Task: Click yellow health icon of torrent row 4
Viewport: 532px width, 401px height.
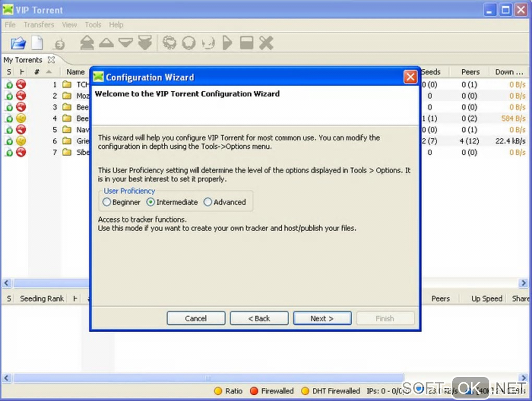Action: 21,118
